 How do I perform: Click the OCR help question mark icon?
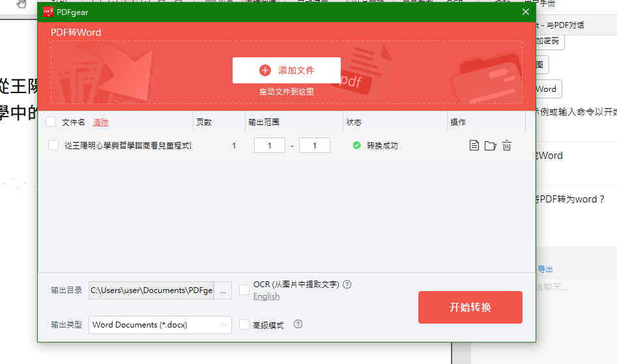(347, 284)
